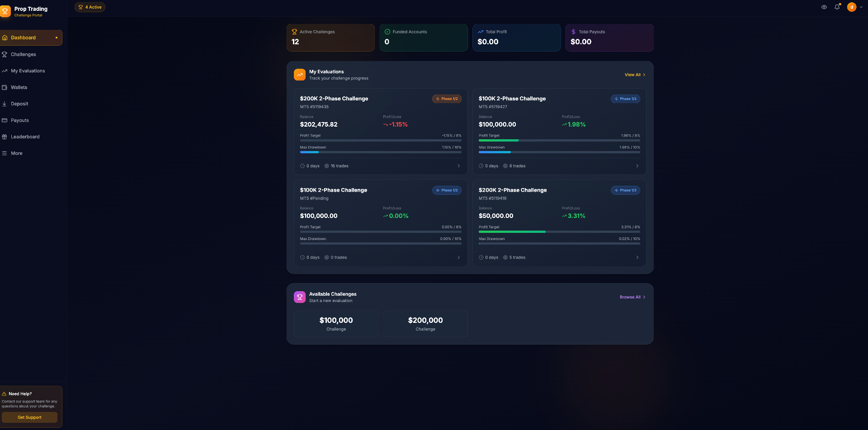Expand $100K challenge #5119427 chevron arrow
This screenshot has width=868, height=430.
click(637, 166)
